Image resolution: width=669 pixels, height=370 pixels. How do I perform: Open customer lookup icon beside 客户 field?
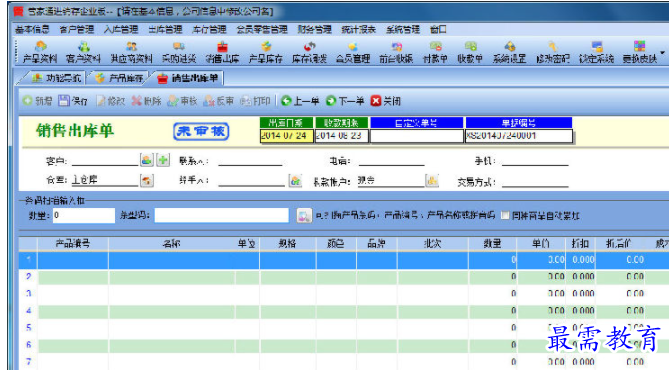pos(147,160)
